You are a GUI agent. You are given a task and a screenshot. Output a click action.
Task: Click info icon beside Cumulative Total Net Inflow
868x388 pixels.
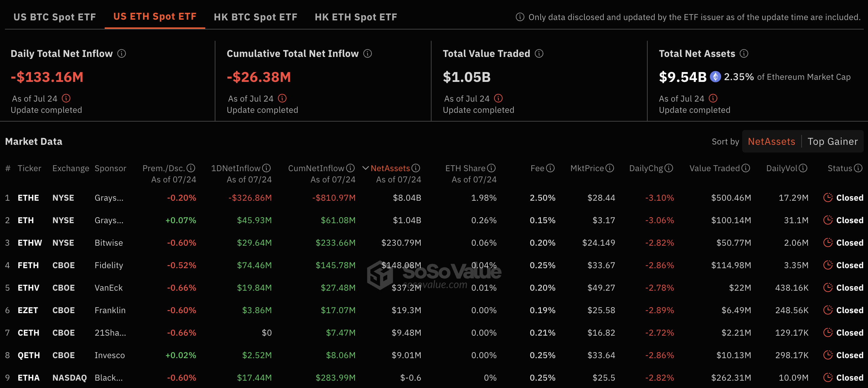pos(368,53)
